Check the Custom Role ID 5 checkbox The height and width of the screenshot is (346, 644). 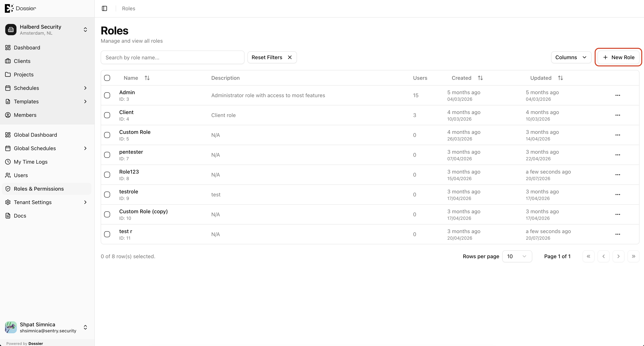(x=107, y=135)
